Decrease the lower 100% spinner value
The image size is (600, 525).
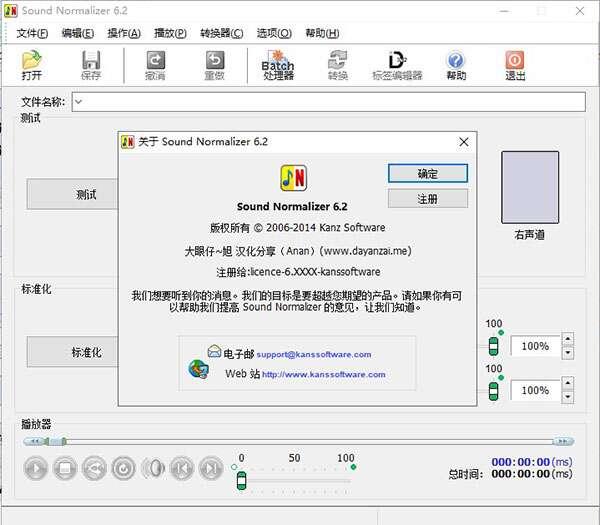point(568,396)
